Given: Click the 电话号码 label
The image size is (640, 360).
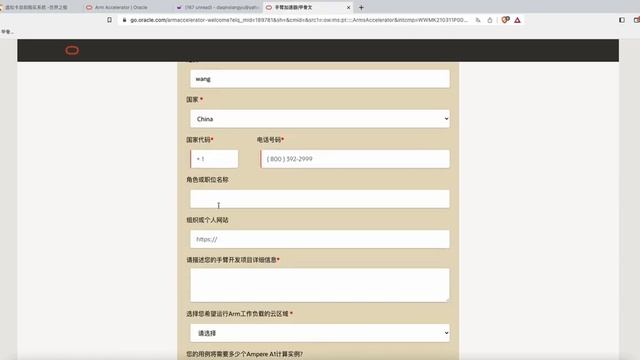Looking at the screenshot, I should pyautogui.click(x=269, y=140).
